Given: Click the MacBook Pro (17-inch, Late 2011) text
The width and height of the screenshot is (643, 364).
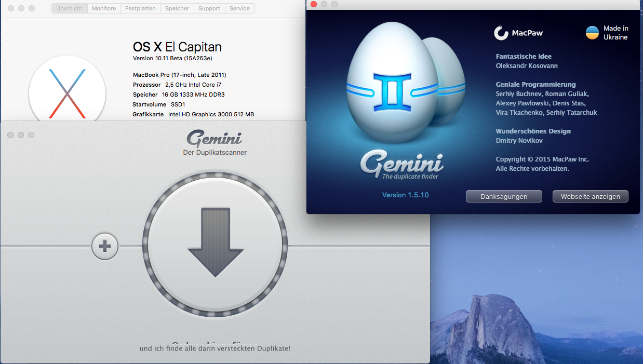Looking at the screenshot, I should [x=180, y=75].
